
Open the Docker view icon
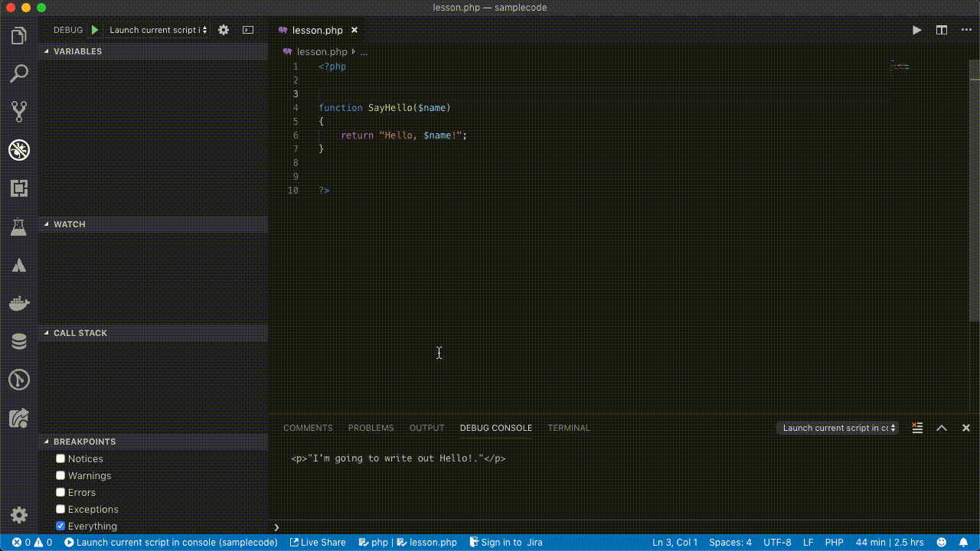tap(19, 303)
